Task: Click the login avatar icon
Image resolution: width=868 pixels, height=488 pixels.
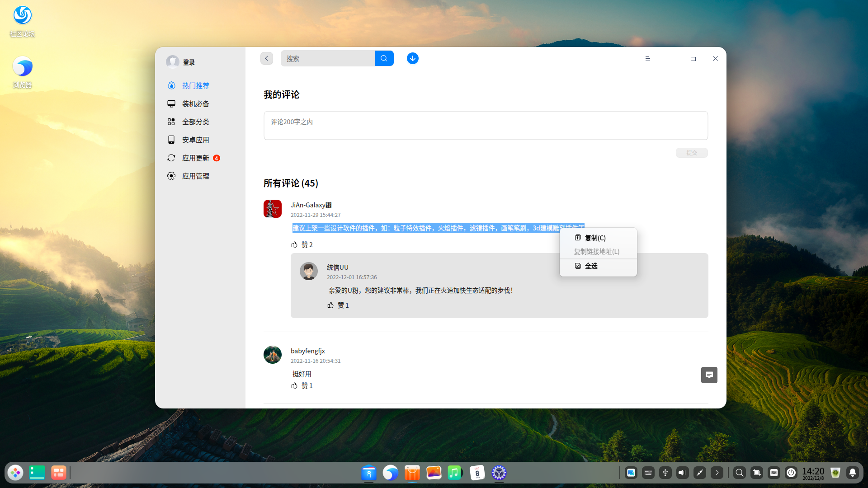Action: [x=172, y=62]
